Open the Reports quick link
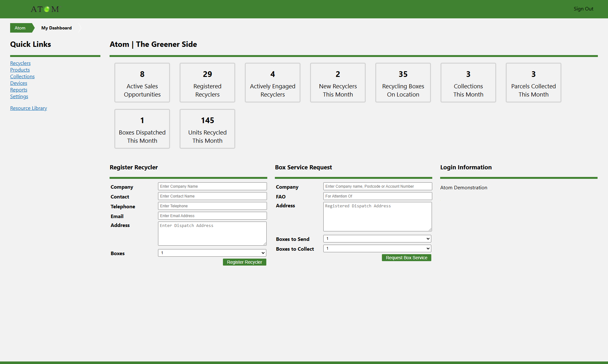Viewport: 608px width, 364px height. (19, 90)
